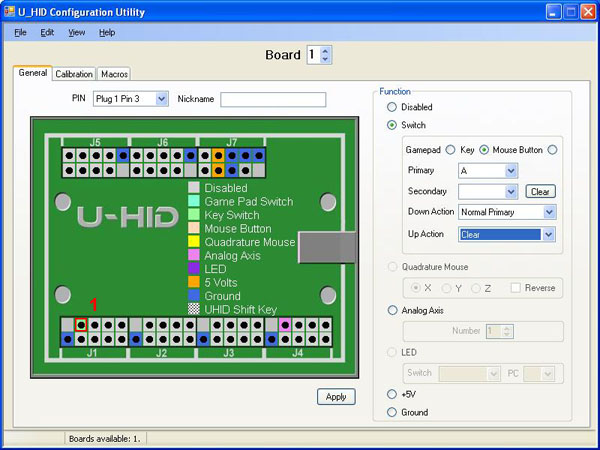The image size is (600, 450).
Task: Click the bottom orange 5 Volts pin on J7
Action: [218, 170]
